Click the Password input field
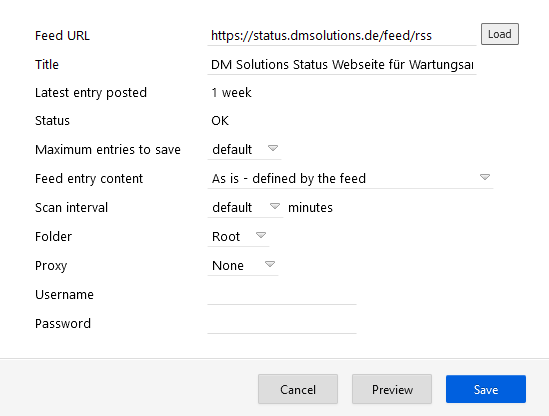The height and width of the screenshot is (416, 549). (282, 324)
